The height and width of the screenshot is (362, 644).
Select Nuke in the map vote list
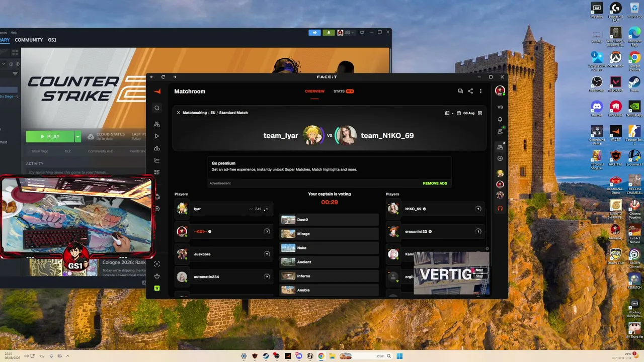[329, 248]
